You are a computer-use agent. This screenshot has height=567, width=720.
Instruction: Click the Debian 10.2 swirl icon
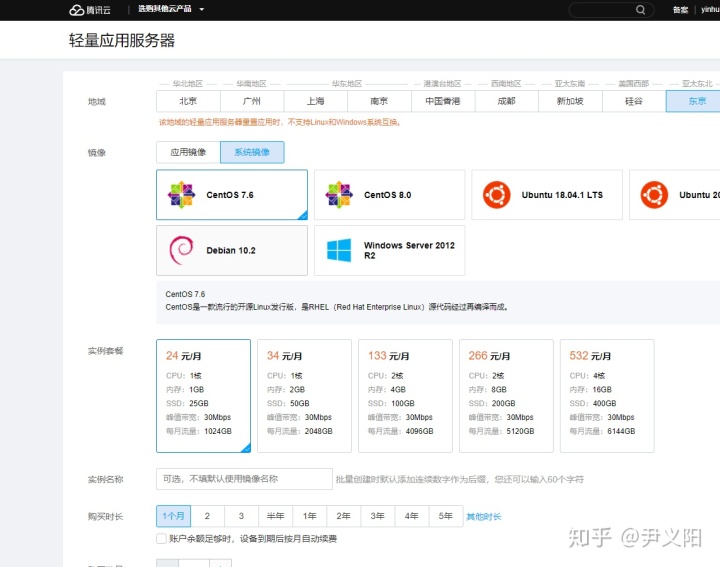click(181, 250)
